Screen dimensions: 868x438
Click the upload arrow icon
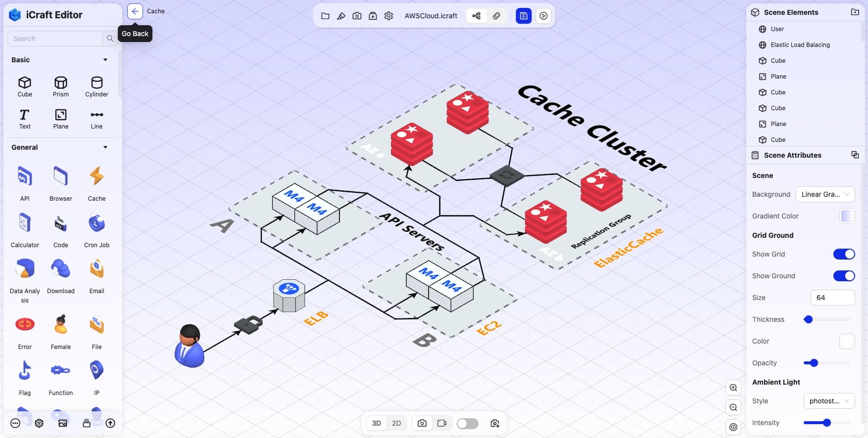click(110, 423)
